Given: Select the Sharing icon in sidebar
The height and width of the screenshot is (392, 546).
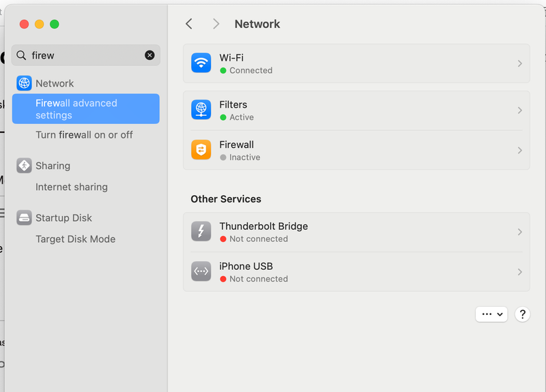Looking at the screenshot, I should pos(25,166).
